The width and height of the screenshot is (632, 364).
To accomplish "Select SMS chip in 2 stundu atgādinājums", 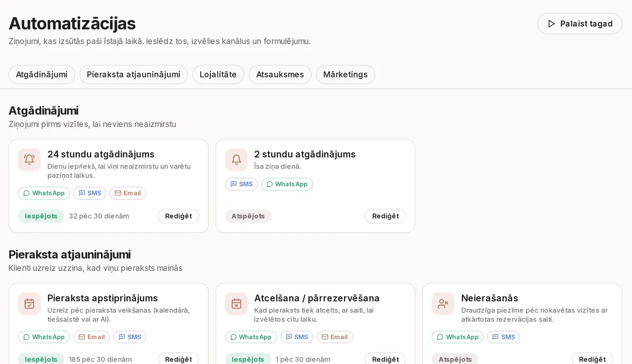I will tap(241, 184).
